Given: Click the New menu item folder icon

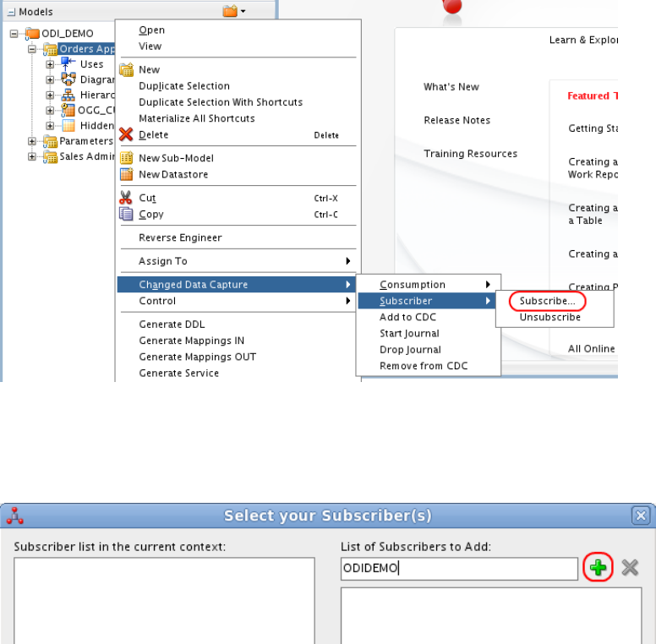Looking at the screenshot, I should pyautogui.click(x=126, y=69).
